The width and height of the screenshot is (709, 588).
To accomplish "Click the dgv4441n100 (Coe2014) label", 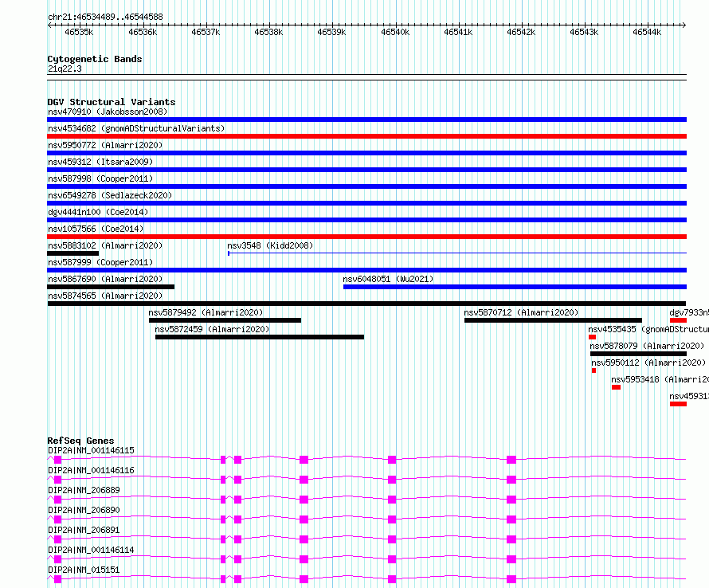I will [98, 212].
